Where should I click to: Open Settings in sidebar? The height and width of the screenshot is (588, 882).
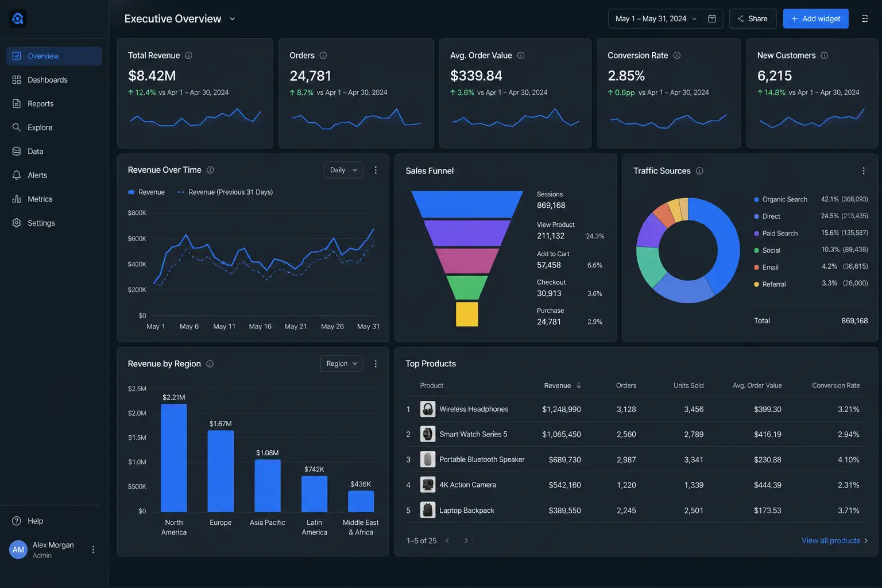[54, 223]
